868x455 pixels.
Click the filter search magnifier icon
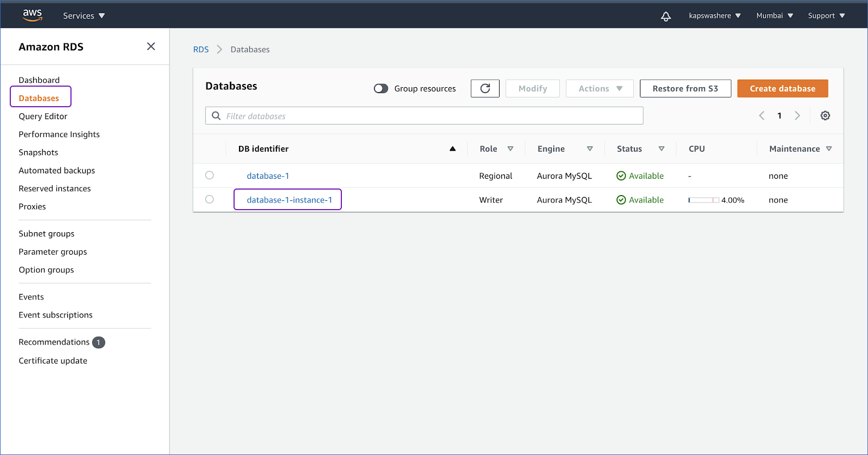(x=216, y=116)
